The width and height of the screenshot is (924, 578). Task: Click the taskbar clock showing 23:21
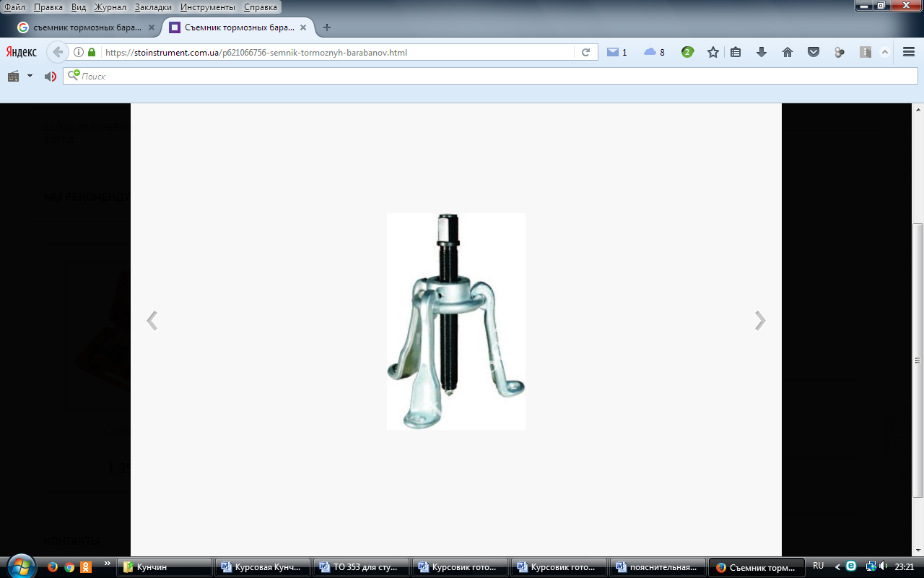(904, 566)
